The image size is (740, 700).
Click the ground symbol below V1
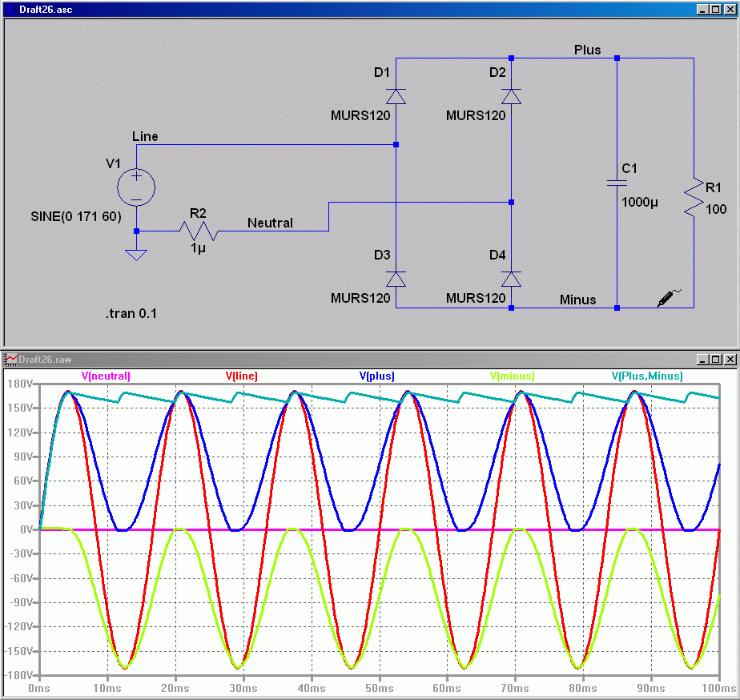point(136,255)
